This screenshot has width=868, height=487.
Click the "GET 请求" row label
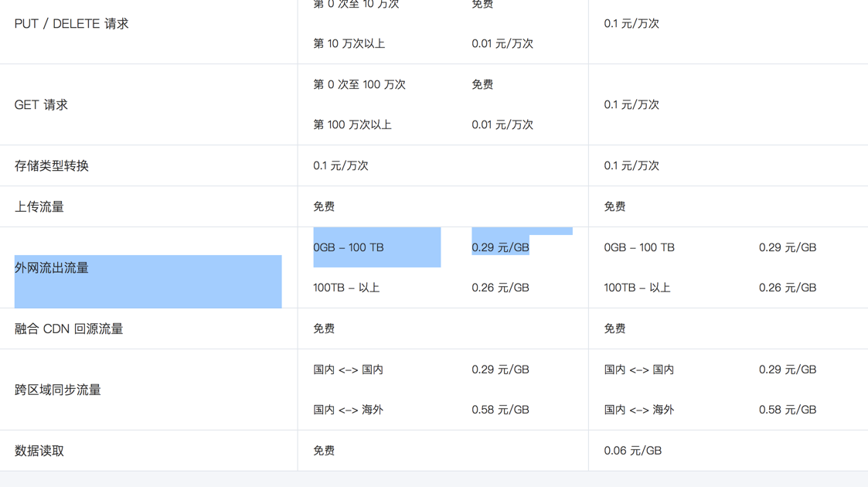coord(41,105)
